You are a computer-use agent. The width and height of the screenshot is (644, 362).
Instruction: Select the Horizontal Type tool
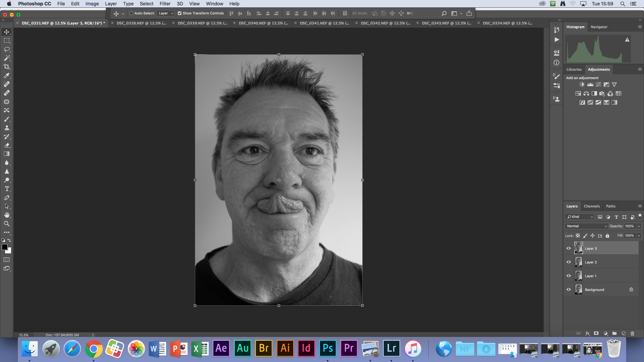coord(6,189)
